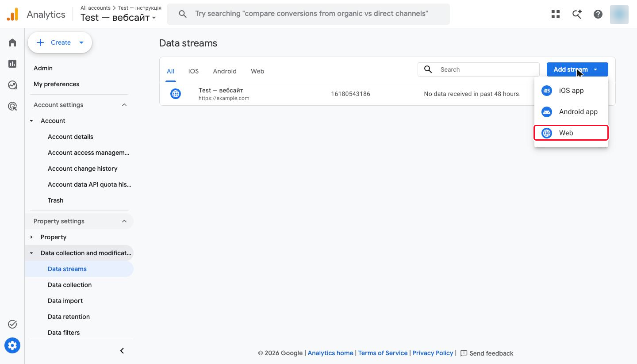Focus the data streams Search field

479,69
